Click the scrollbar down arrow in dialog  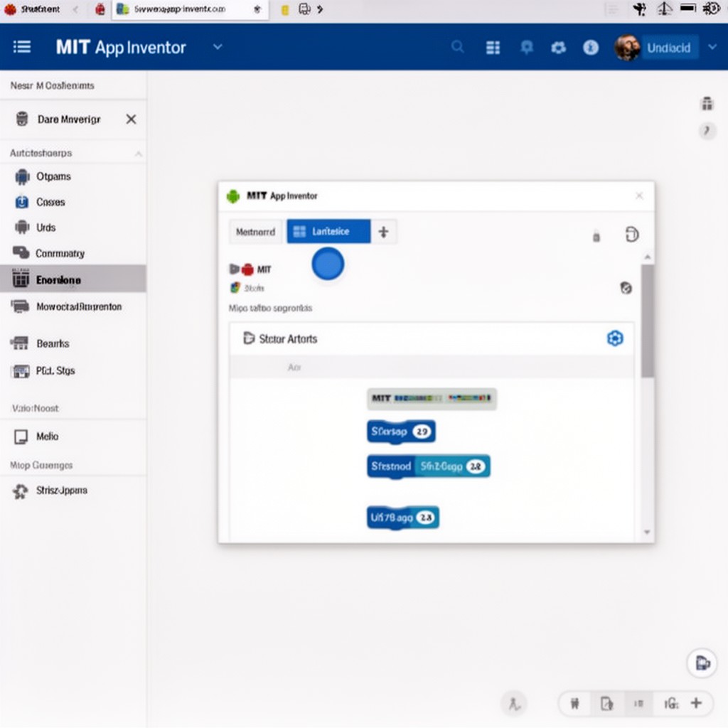pos(647,532)
